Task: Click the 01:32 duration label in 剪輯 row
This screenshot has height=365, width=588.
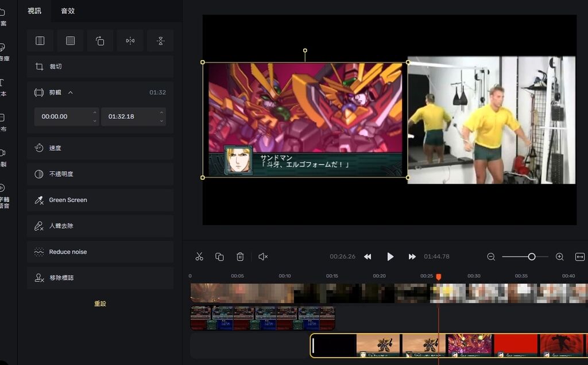Action: [157, 92]
